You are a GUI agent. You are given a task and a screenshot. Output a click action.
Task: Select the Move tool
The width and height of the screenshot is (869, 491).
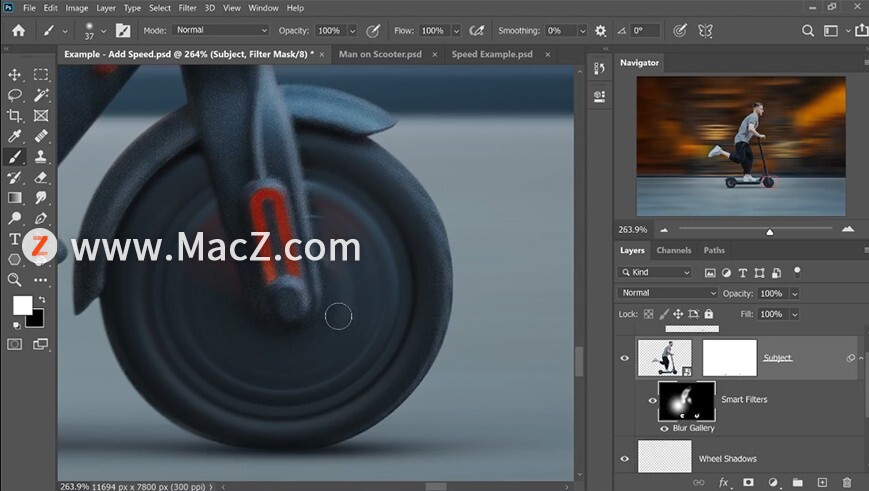[x=15, y=74]
